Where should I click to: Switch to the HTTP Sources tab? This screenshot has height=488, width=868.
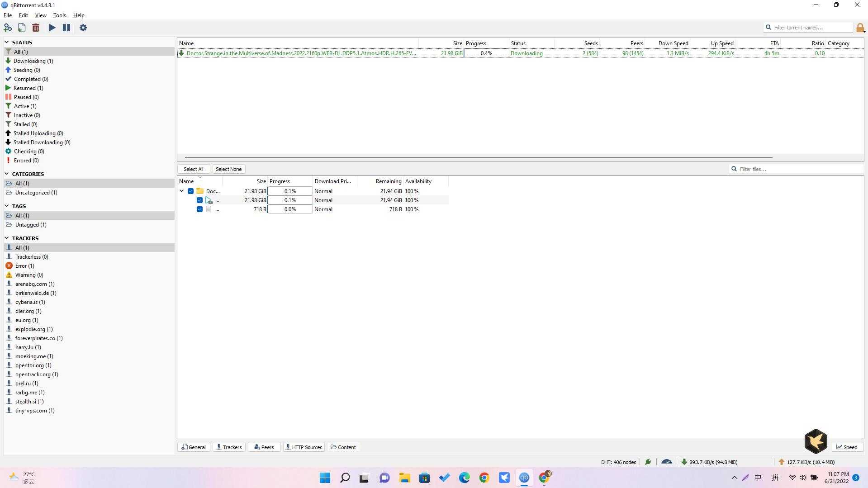[304, 447]
